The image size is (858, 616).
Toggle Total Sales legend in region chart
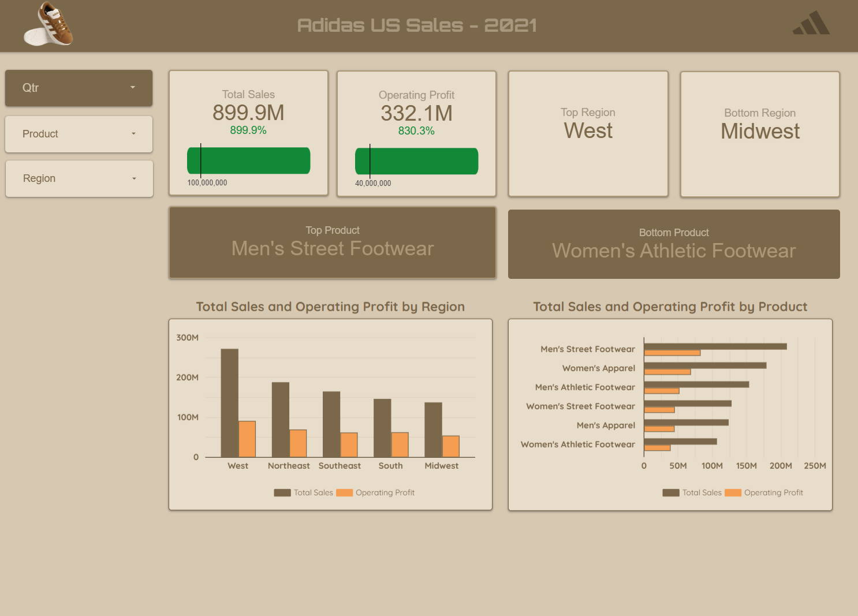(x=304, y=492)
